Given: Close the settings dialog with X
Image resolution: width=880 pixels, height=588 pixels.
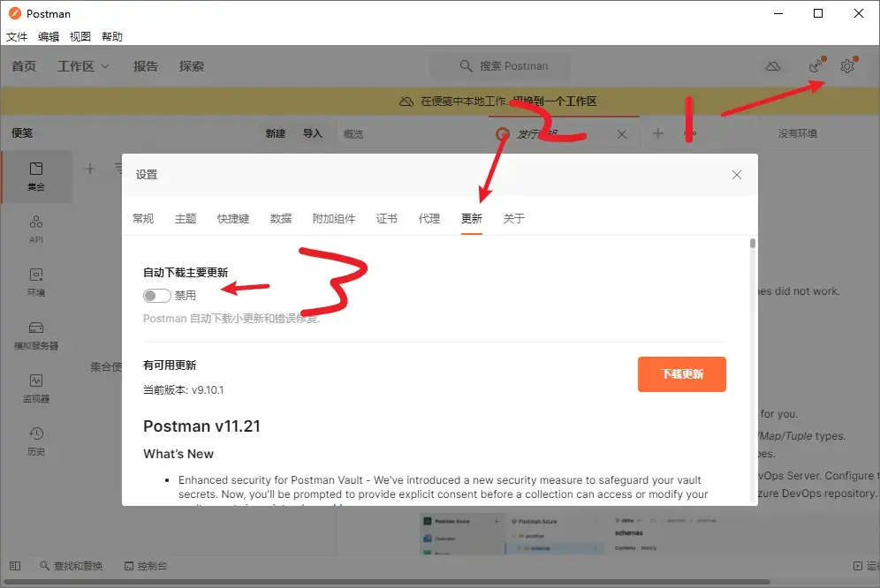Looking at the screenshot, I should [x=737, y=175].
